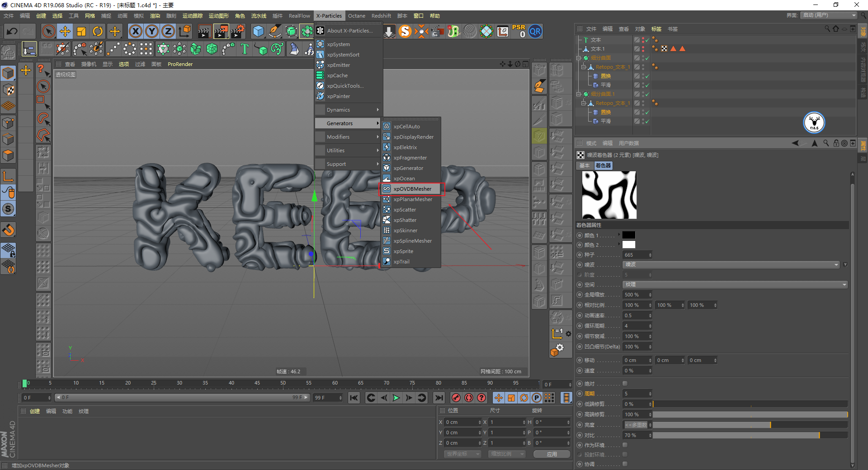Select the spline Pen tool

coord(274,31)
